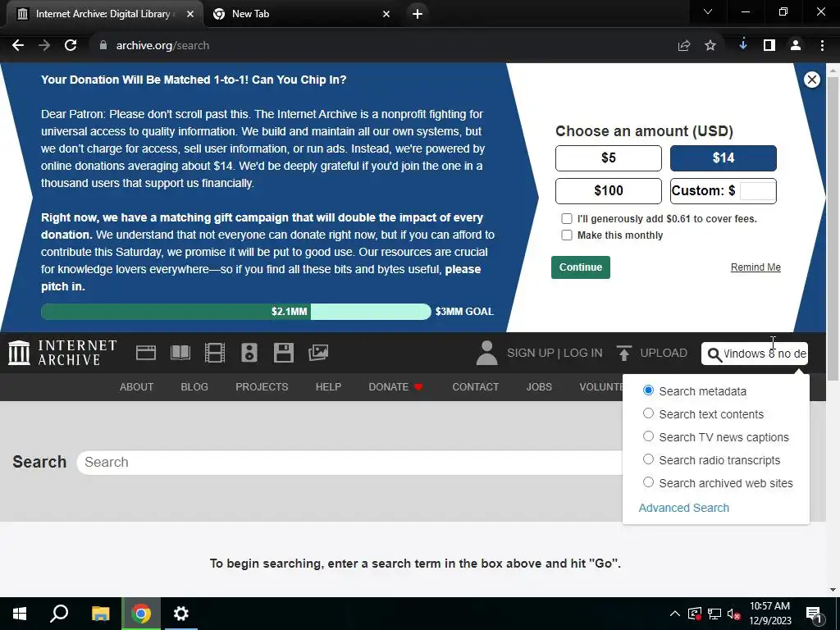Image resolution: width=840 pixels, height=630 pixels.
Task: Reload the current page
Action: (71, 46)
